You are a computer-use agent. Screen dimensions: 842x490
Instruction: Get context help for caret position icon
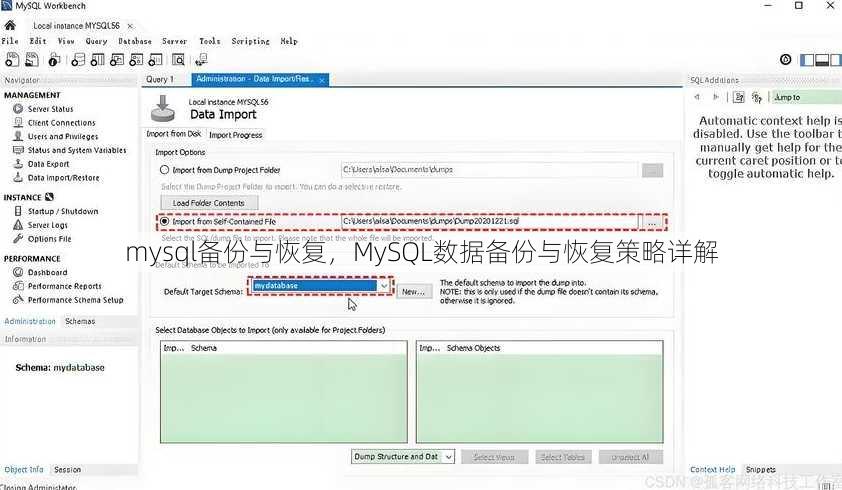click(739, 97)
